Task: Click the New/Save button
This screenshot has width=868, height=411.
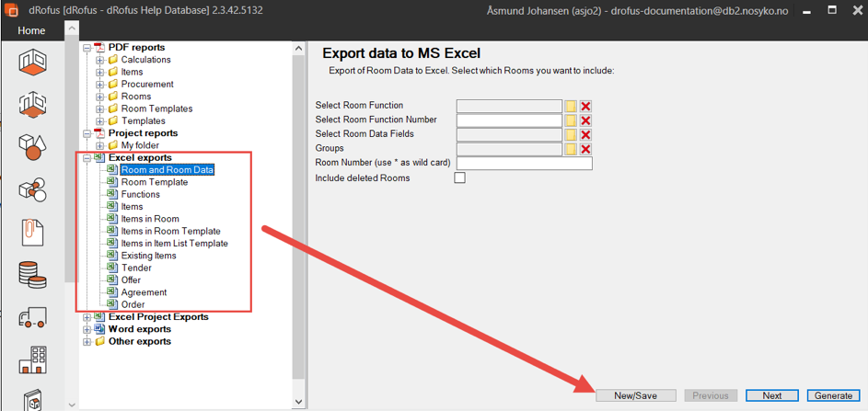Action: point(635,395)
